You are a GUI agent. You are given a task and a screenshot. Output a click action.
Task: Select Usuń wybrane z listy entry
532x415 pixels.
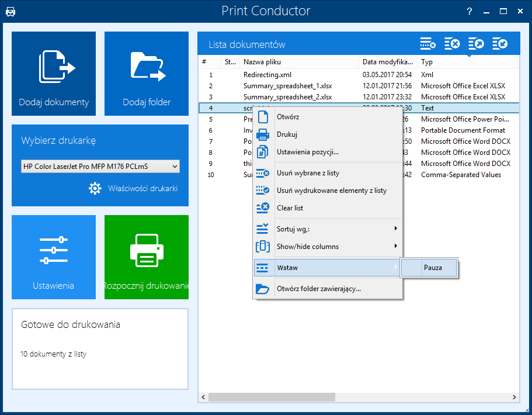tap(328, 173)
